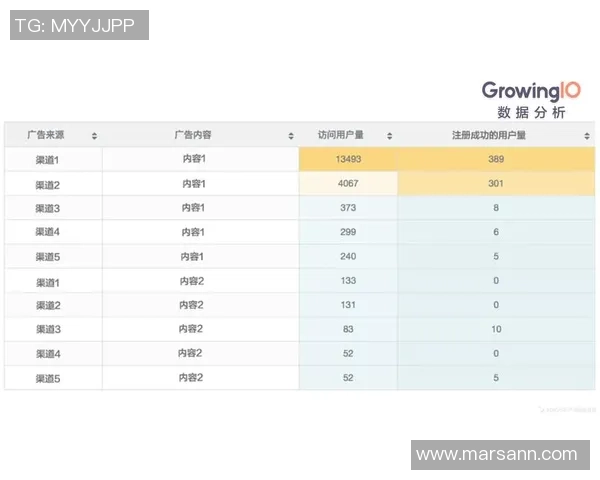Viewport: 600px width, 480px height.
Task: Select the orange cell showing 13493
Action: tap(348, 160)
